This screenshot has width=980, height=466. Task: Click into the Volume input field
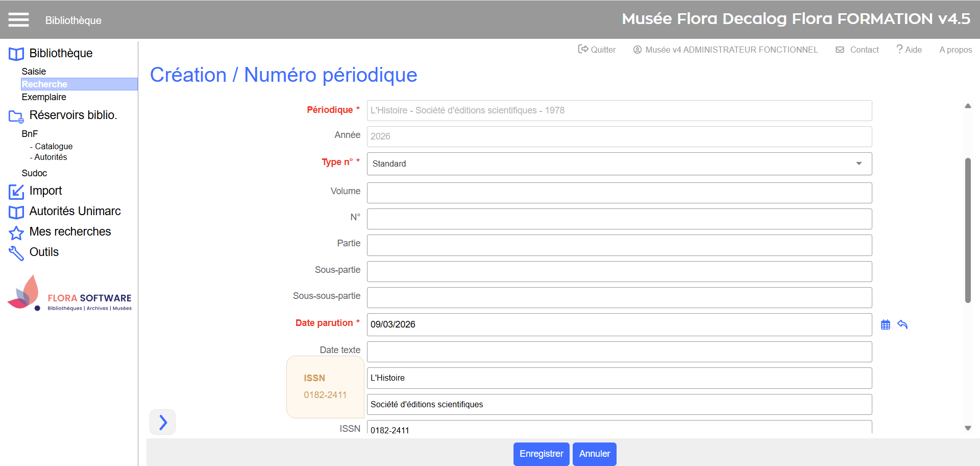[619, 193]
